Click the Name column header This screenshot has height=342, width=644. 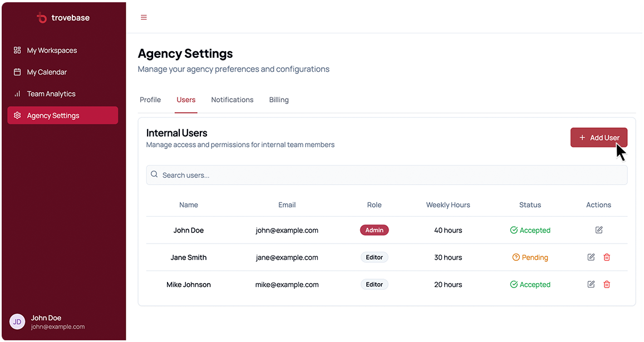pyautogui.click(x=189, y=205)
